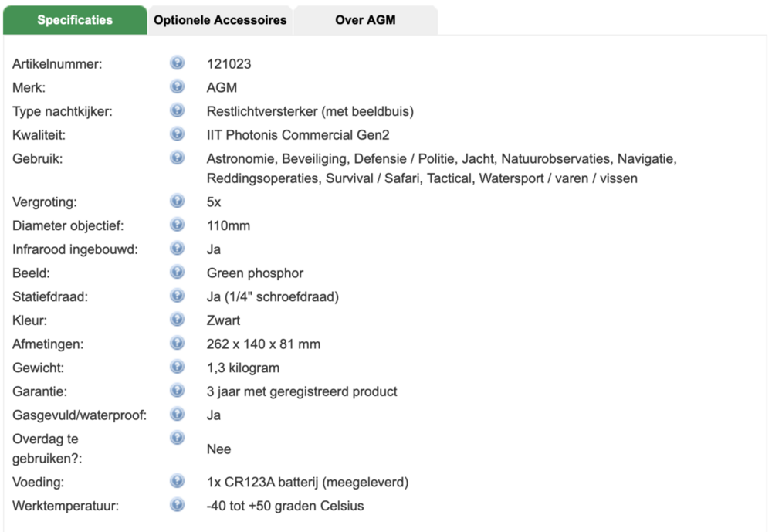The image size is (772, 532).
Task: Select the Specificaties tab
Action: (75, 20)
